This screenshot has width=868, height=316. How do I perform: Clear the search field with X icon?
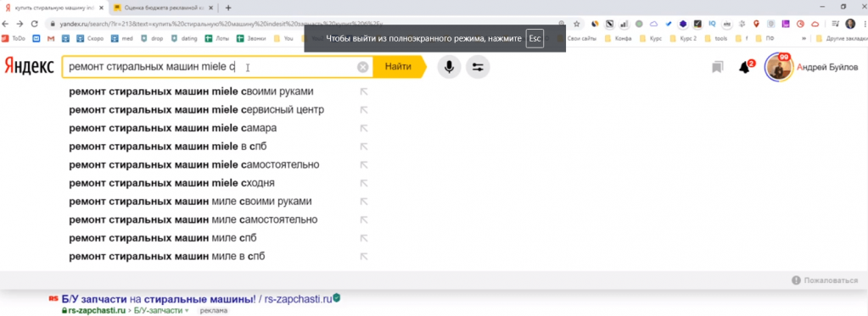pyautogui.click(x=362, y=68)
